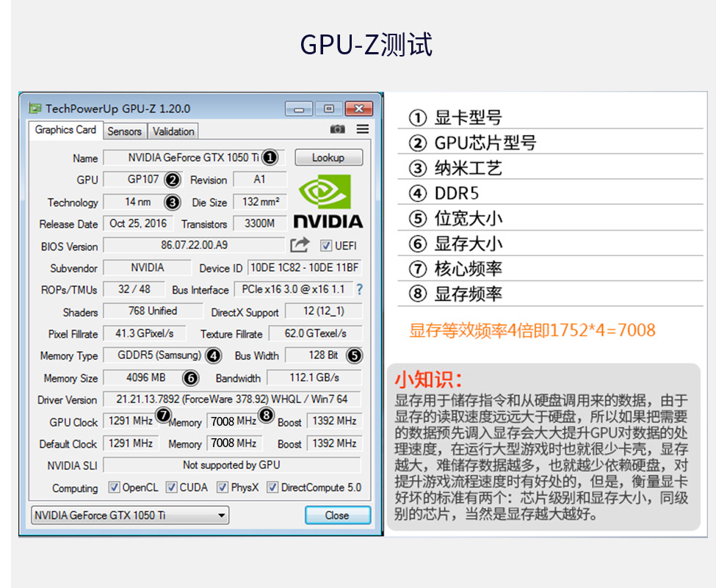Click the legend line 'DDR5'
Image resolution: width=727 pixels, height=588 pixels.
tap(457, 193)
